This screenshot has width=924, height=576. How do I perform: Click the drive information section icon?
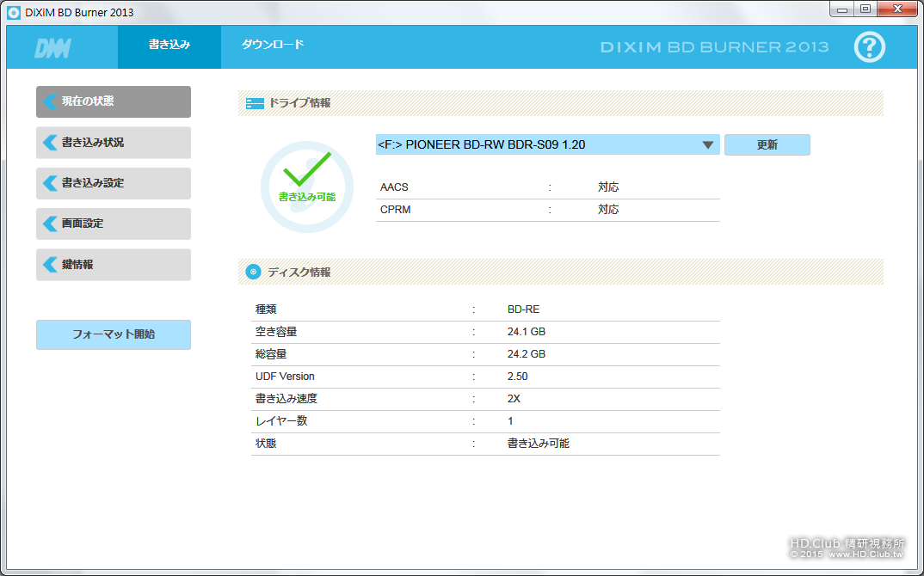click(255, 104)
